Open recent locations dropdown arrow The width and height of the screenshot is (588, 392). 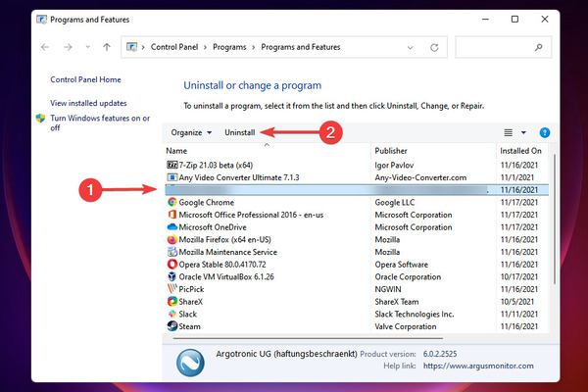coord(88,47)
